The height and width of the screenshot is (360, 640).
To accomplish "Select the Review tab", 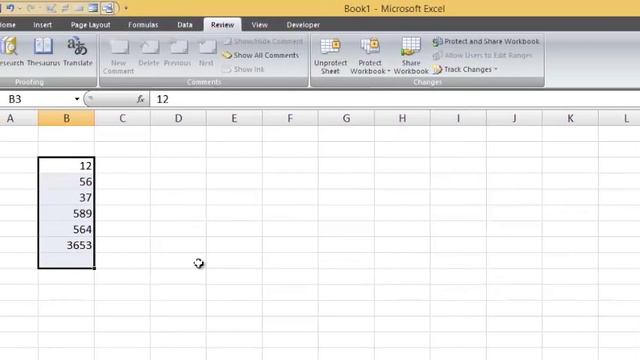I will pos(222,25).
